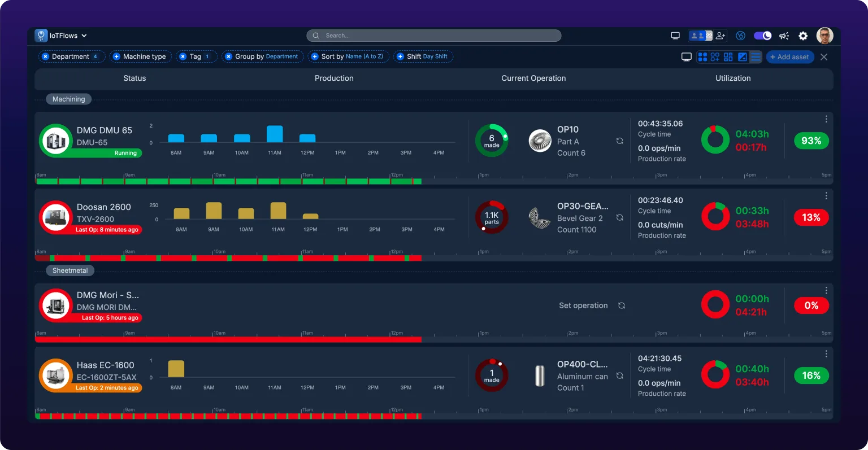
Task: Click the Search input field
Action: [433, 36]
